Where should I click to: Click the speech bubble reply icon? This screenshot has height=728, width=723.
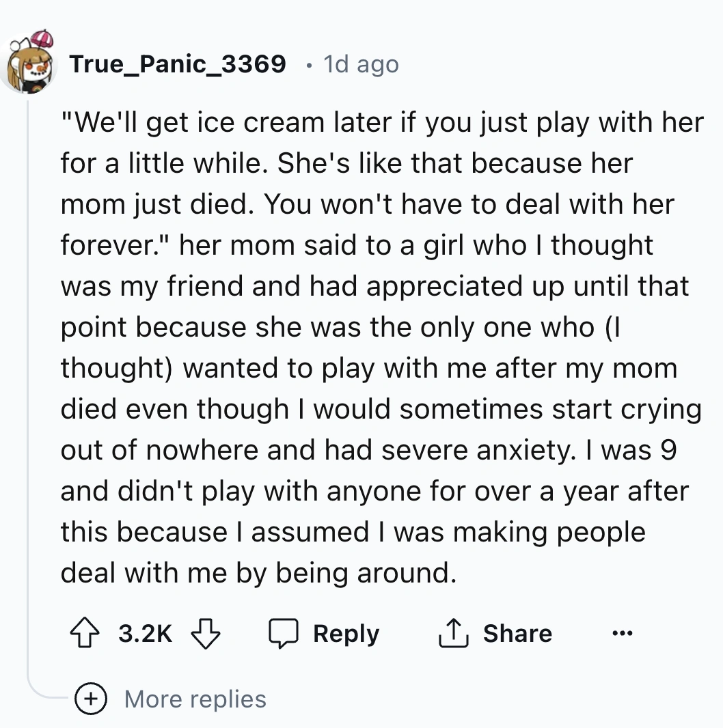[282, 633]
